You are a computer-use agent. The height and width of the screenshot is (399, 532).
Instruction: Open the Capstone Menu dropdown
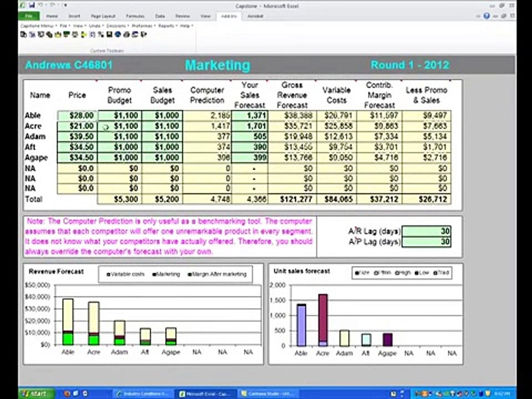tap(38, 25)
